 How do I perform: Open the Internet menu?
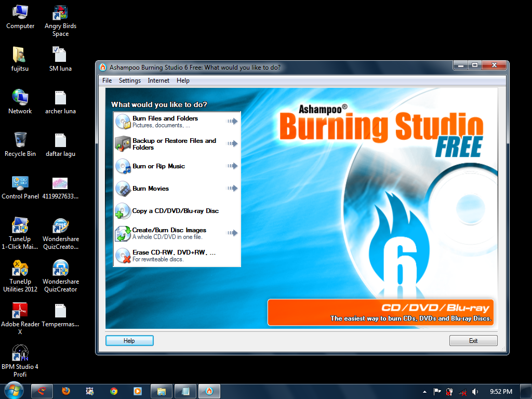pos(158,81)
